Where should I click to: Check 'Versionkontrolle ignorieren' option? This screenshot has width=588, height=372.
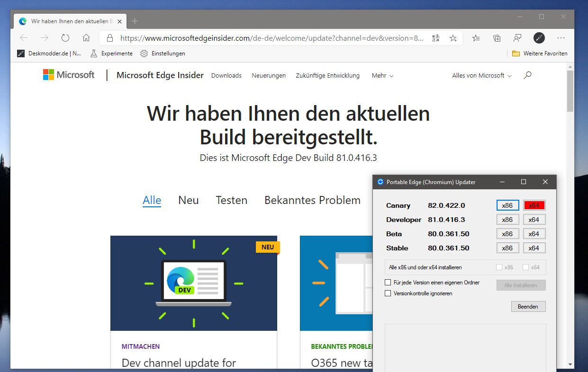click(388, 293)
